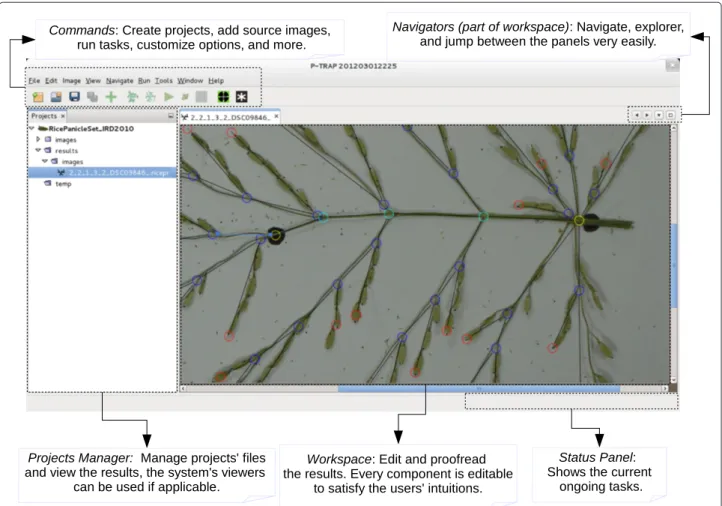Click the yellow node circle on black blob at left
Viewport: 722px width, 506px height.
275,235
